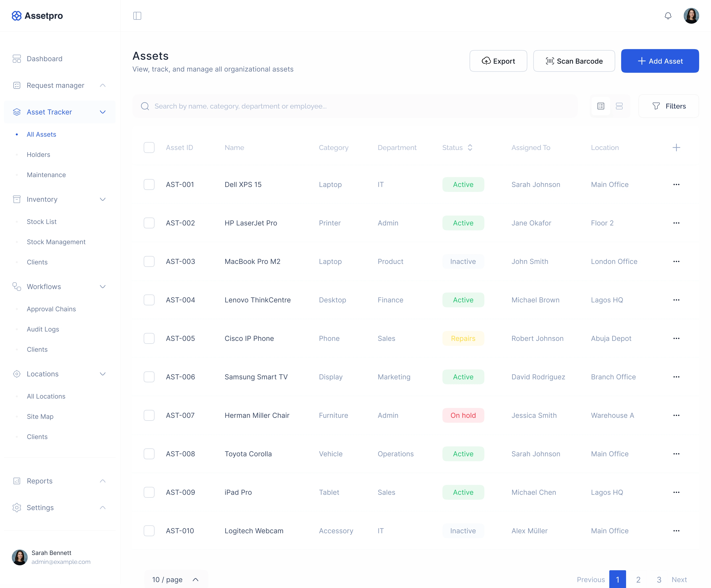
Task: Focus the asset search input field
Action: pos(355,106)
